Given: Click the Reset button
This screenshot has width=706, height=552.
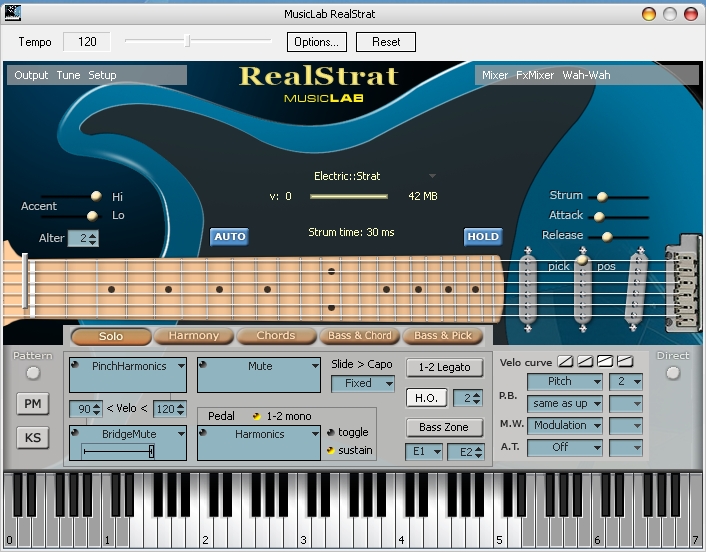Looking at the screenshot, I should coord(386,42).
